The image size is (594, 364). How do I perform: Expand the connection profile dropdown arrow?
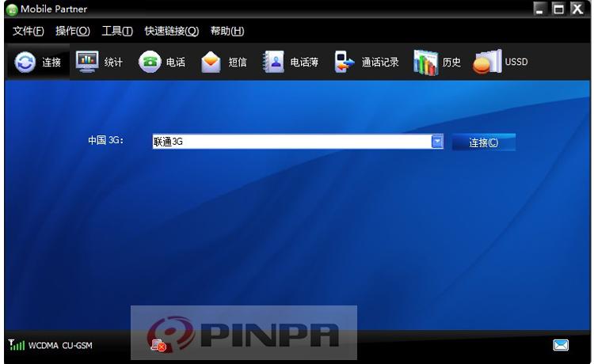click(437, 142)
